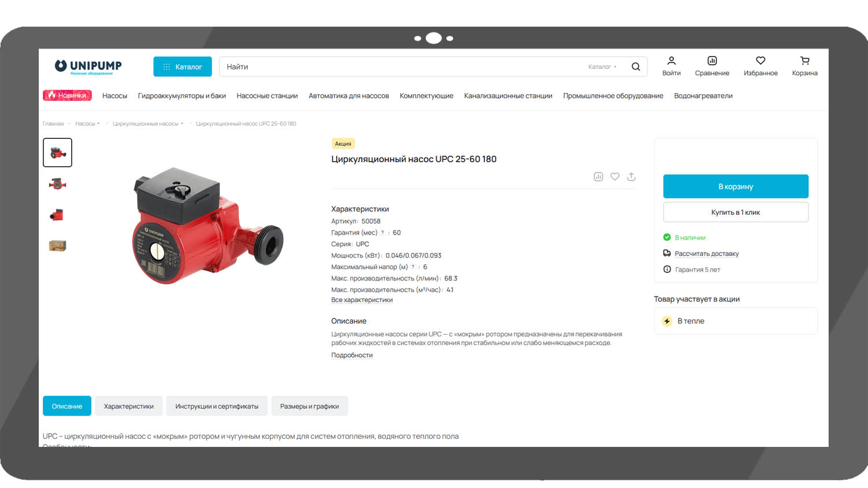Select the second pump thumbnail

click(x=57, y=184)
